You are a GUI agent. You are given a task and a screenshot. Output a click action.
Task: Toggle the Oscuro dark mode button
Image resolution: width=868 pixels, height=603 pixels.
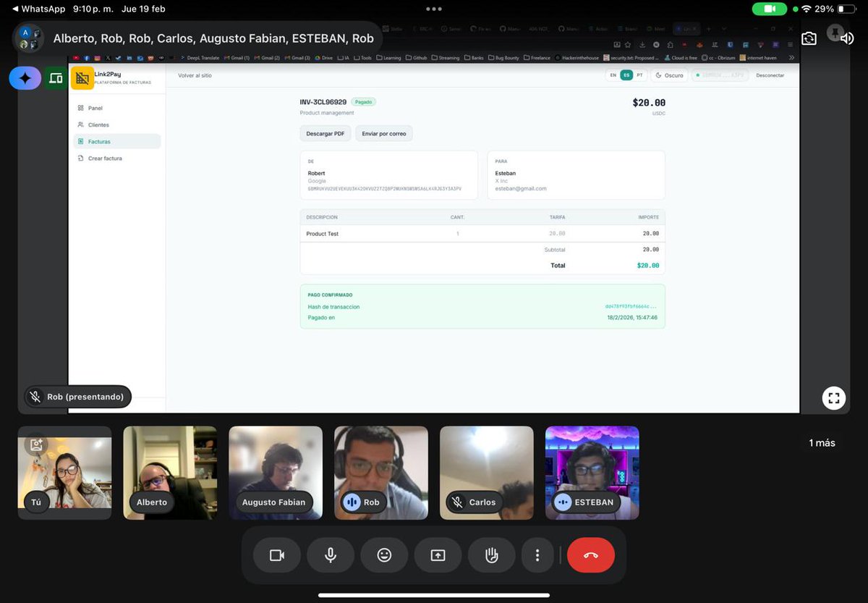tap(669, 75)
